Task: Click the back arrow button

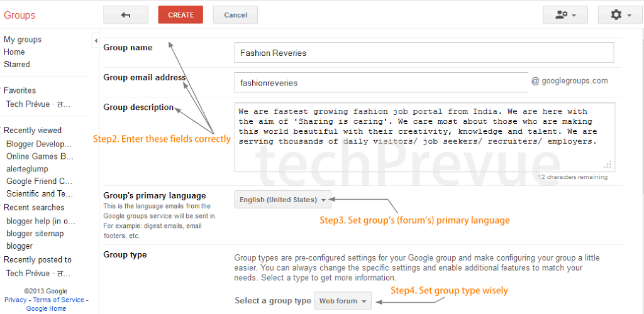Action: click(x=126, y=14)
